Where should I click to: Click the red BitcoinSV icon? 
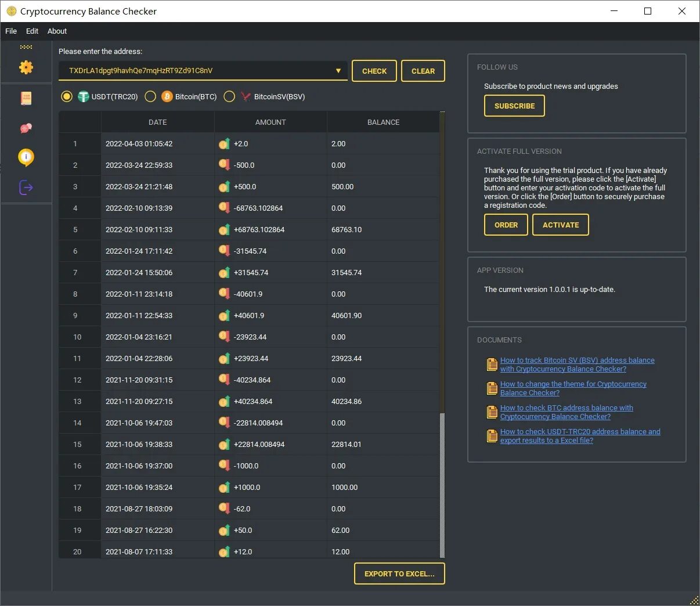[246, 96]
